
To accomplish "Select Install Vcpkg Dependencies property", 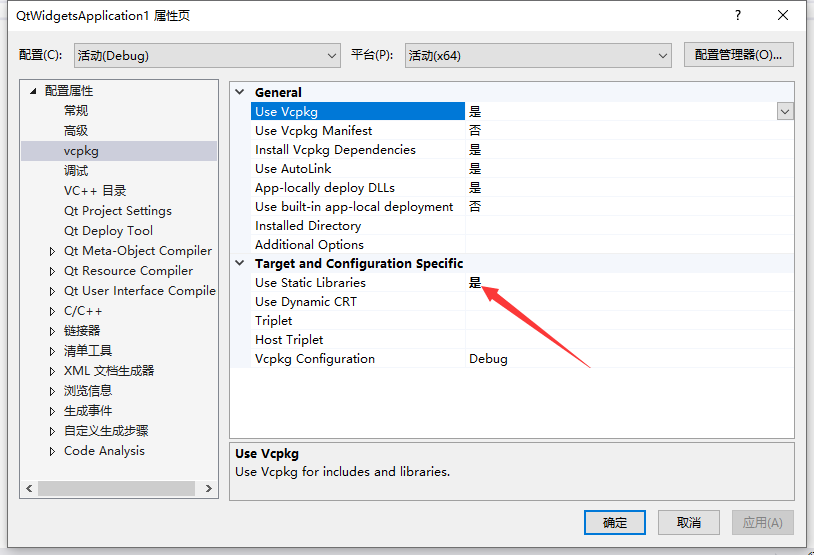I will tap(335, 150).
